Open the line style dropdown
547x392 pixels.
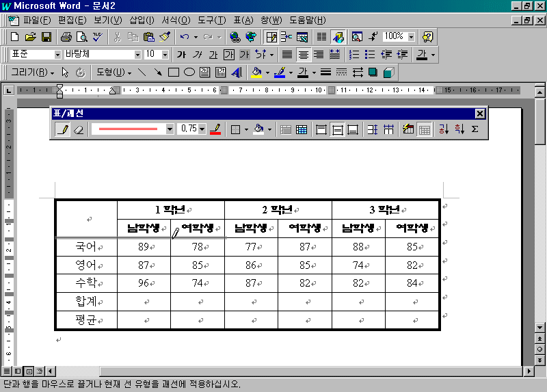[170, 129]
